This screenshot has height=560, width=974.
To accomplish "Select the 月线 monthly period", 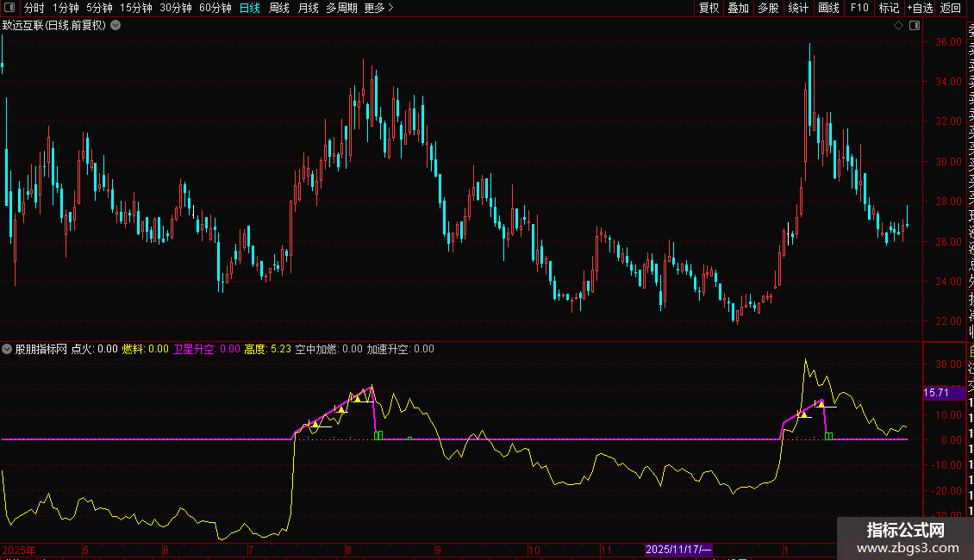I will [x=308, y=9].
